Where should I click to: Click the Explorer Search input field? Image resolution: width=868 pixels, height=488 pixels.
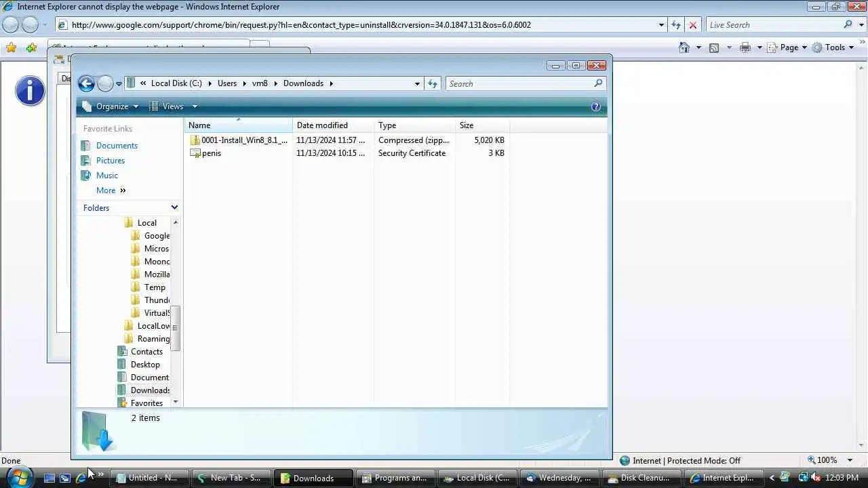pos(519,83)
